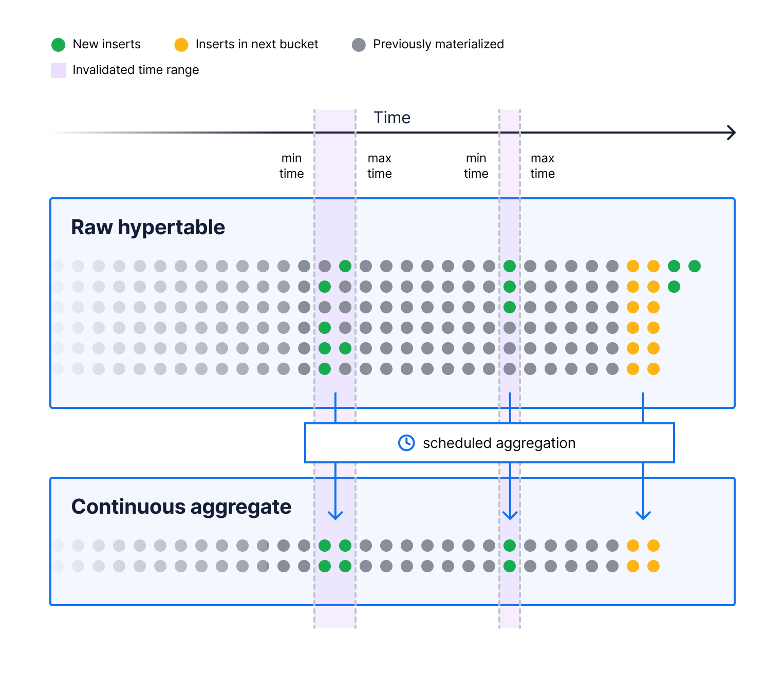Click the orange Inserts in next bucket dot

(181, 45)
